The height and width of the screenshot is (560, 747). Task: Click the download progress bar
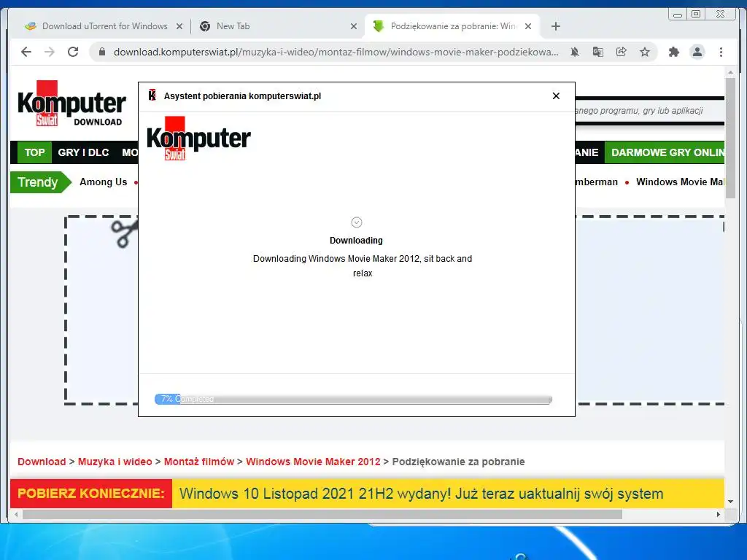353,399
